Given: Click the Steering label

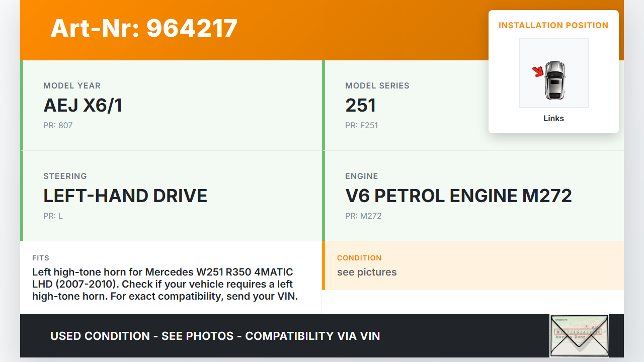Looking at the screenshot, I should 65,176.
